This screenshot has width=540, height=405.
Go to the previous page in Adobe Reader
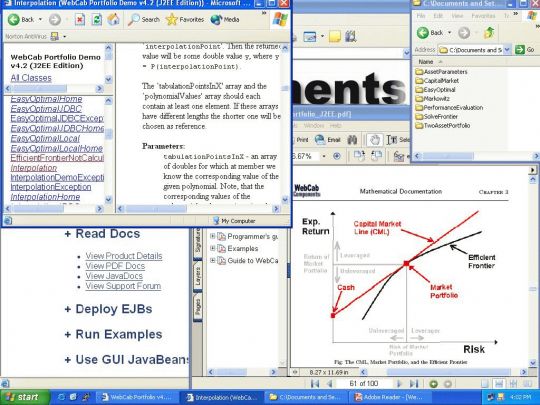[x=329, y=383]
